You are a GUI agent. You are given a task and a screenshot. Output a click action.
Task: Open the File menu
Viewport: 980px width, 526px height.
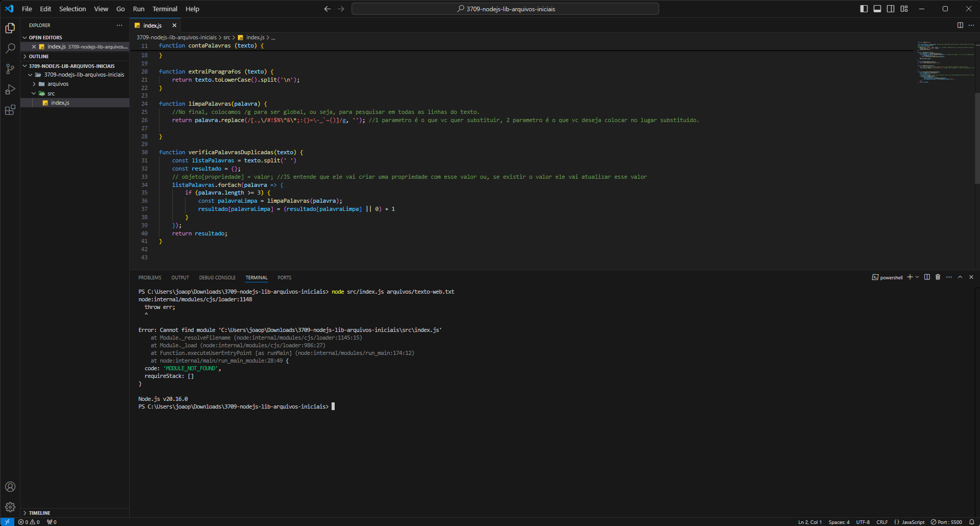point(27,9)
